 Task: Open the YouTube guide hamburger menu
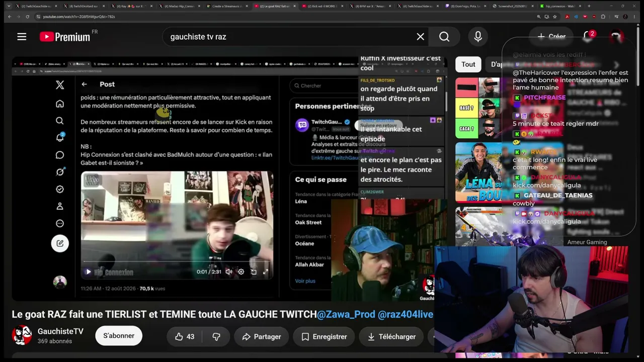(x=22, y=36)
